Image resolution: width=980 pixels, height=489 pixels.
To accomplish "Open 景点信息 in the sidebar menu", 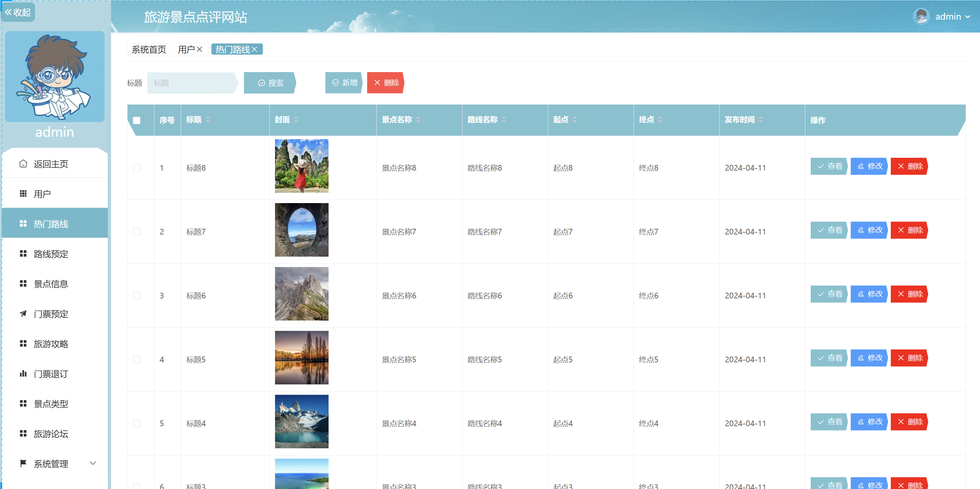I will [x=51, y=284].
